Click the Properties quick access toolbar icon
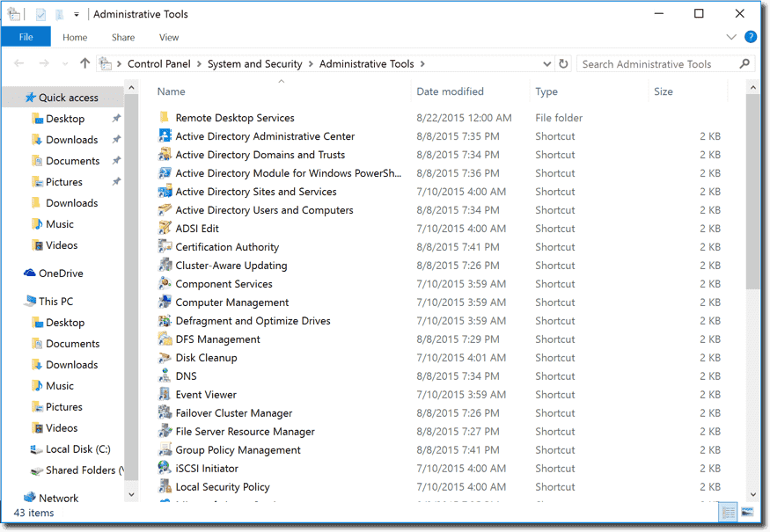The image size is (770, 532). point(40,15)
